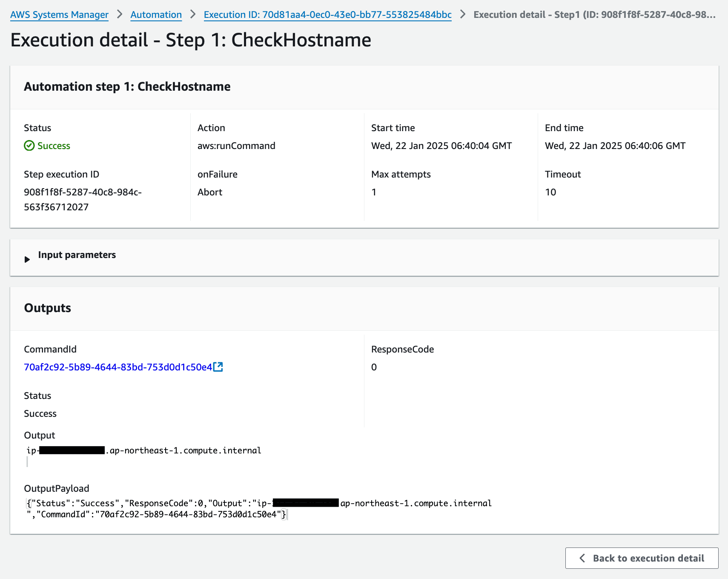The image size is (728, 579).
Task: Open the Execution ID 70d81aa4 breadcrumb link
Action: click(x=328, y=15)
